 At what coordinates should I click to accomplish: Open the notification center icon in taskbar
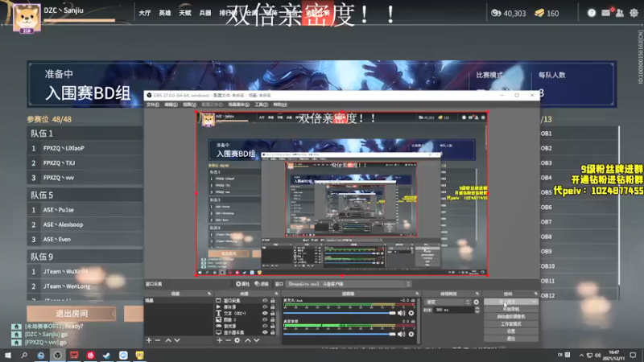[x=633, y=355]
